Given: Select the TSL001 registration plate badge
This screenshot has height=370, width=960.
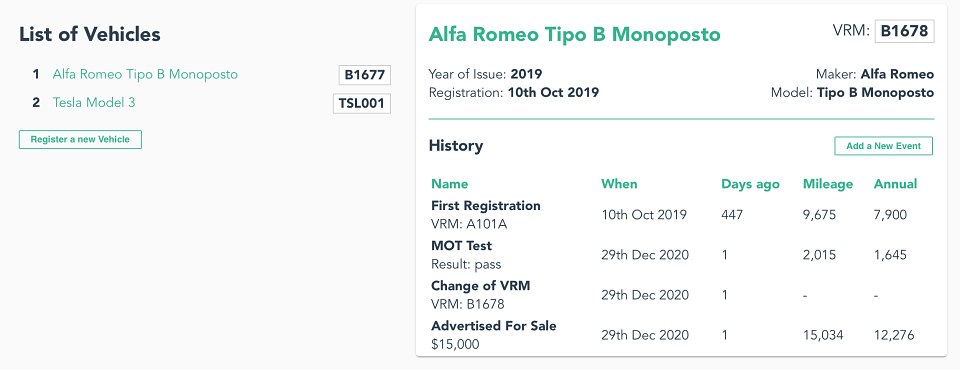Looking at the screenshot, I should pos(361,104).
